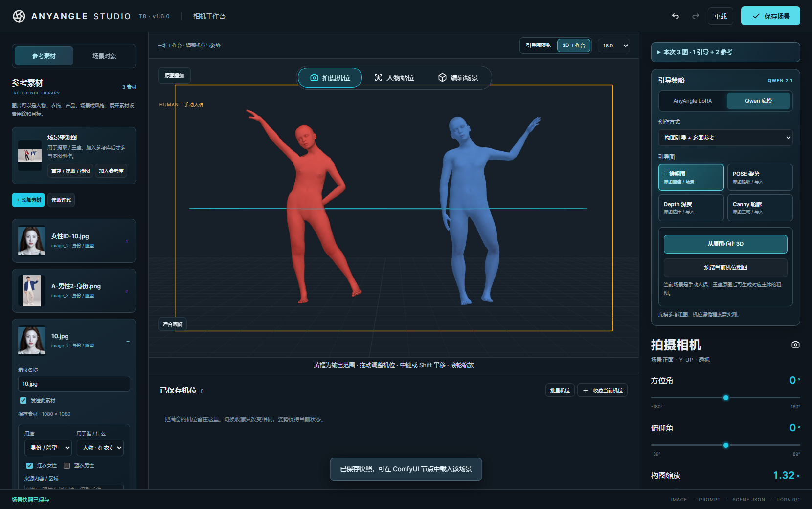Click the 方位角 slider handle

tap(726, 398)
